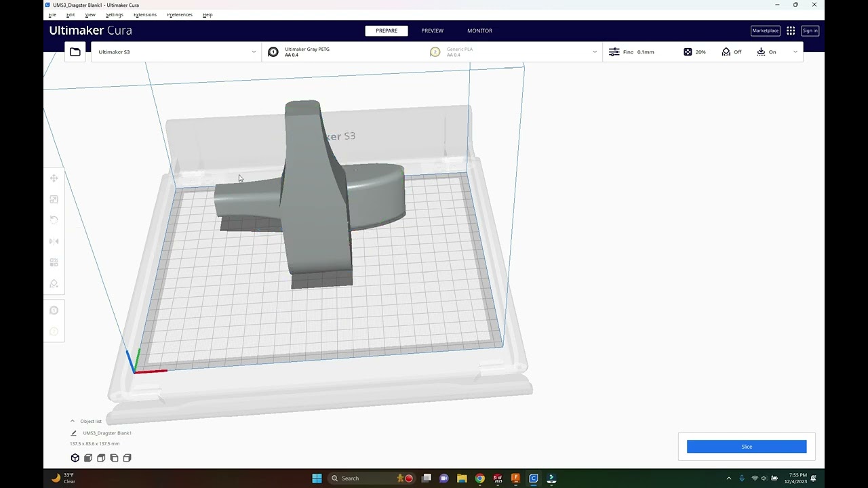Image resolution: width=868 pixels, height=488 pixels.
Task: Open Task View in the taskbar
Action: point(427,479)
